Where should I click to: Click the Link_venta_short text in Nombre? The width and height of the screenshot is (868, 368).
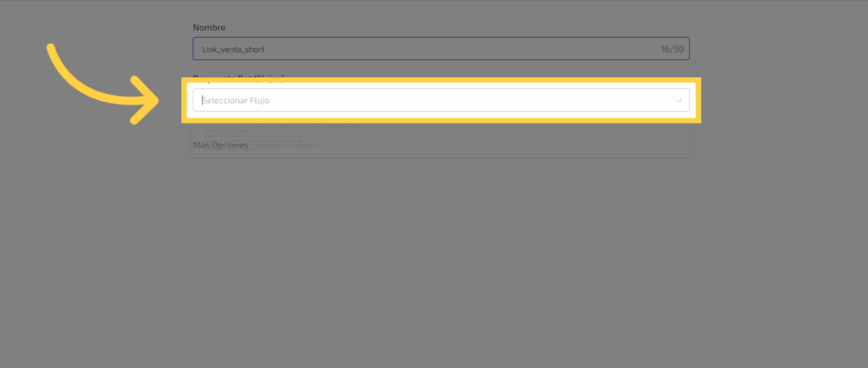point(233,49)
